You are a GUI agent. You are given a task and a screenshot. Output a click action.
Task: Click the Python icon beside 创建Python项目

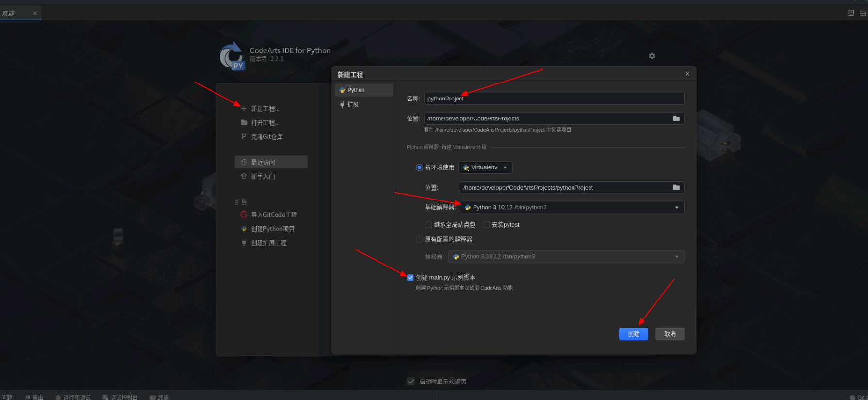tap(244, 228)
